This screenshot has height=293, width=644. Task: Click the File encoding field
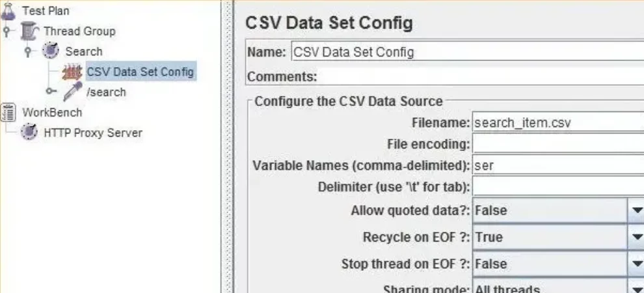(x=557, y=143)
